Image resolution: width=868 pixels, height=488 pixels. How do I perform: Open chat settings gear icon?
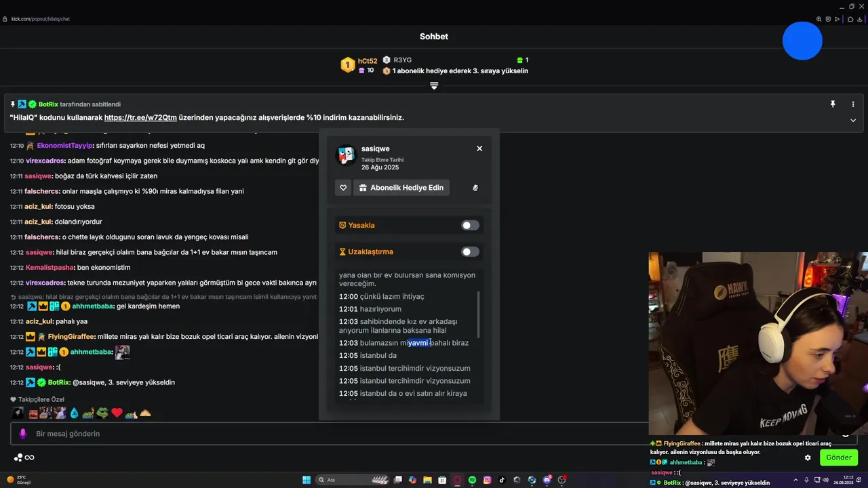click(x=808, y=457)
